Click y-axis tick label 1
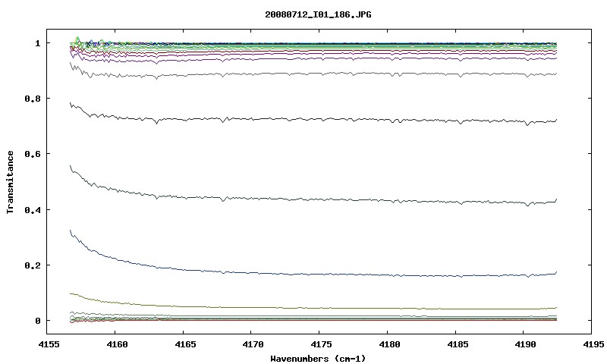Viewport: 607px width, 364px height. click(37, 43)
